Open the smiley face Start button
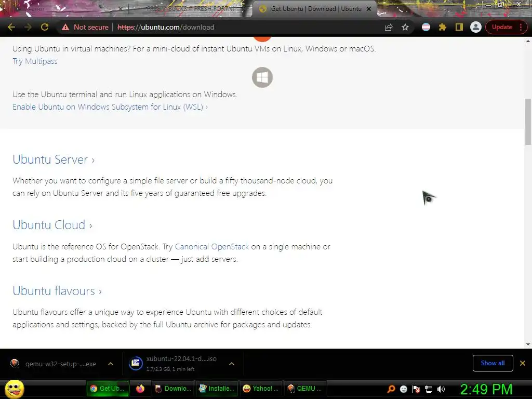Image resolution: width=532 pixels, height=399 pixels. tap(15, 389)
